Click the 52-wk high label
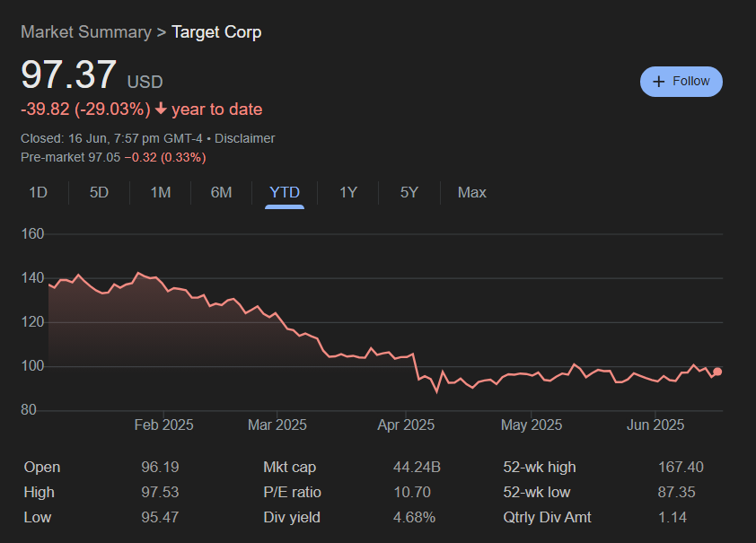This screenshot has height=543, width=756. tap(540, 468)
